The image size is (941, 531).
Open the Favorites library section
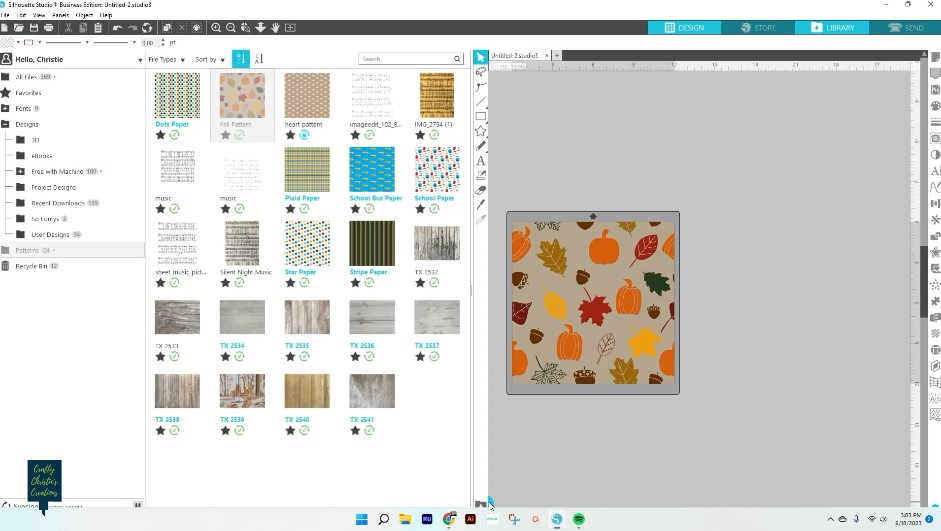click(28, 93)
